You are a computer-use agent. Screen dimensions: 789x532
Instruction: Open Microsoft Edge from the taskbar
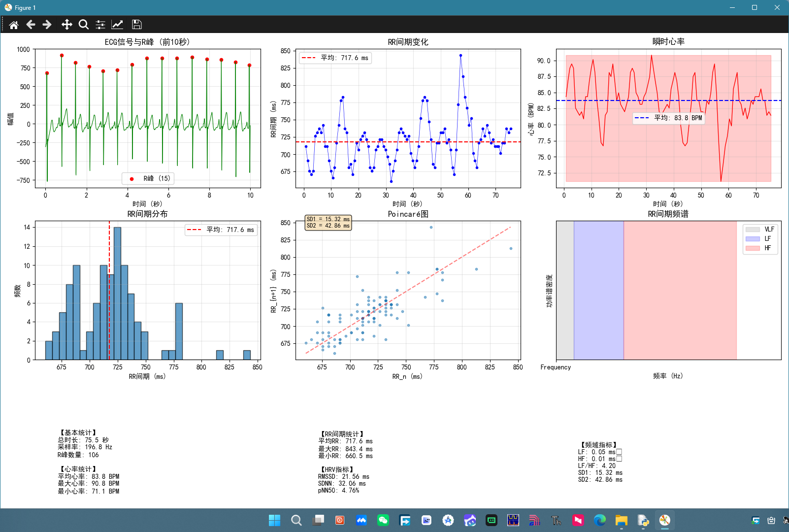pos(600,520)
